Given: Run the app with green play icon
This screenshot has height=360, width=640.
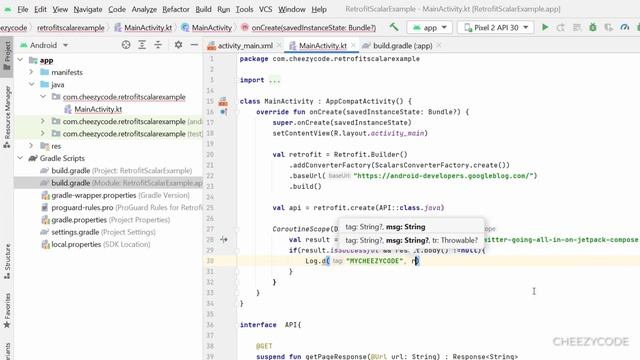Looking at the screenshot, I should click(545, 27).
